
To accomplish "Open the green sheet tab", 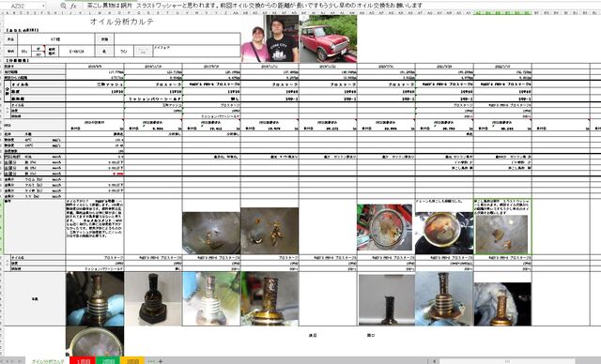I will coord(109,361).
